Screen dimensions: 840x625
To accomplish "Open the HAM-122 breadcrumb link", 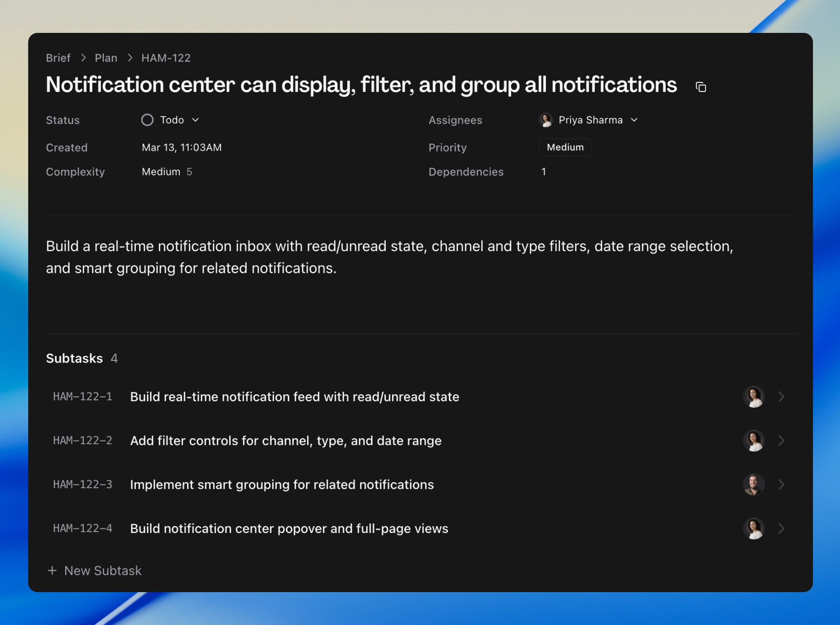I will tap(166, 58).
